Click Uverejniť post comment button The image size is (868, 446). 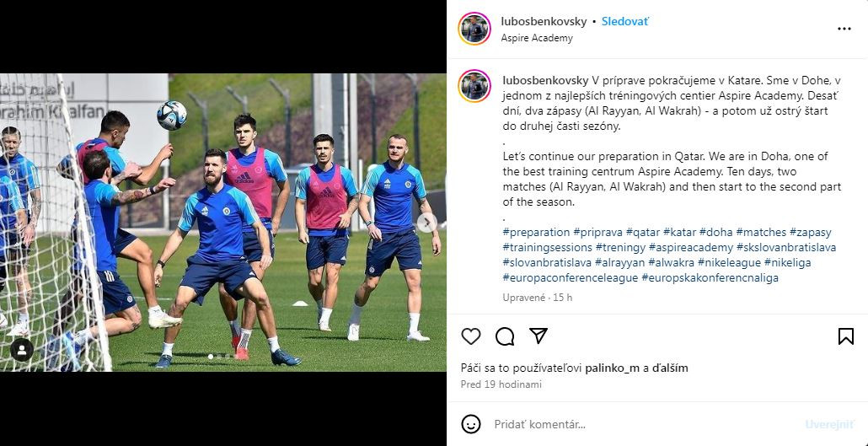[830, 425]
